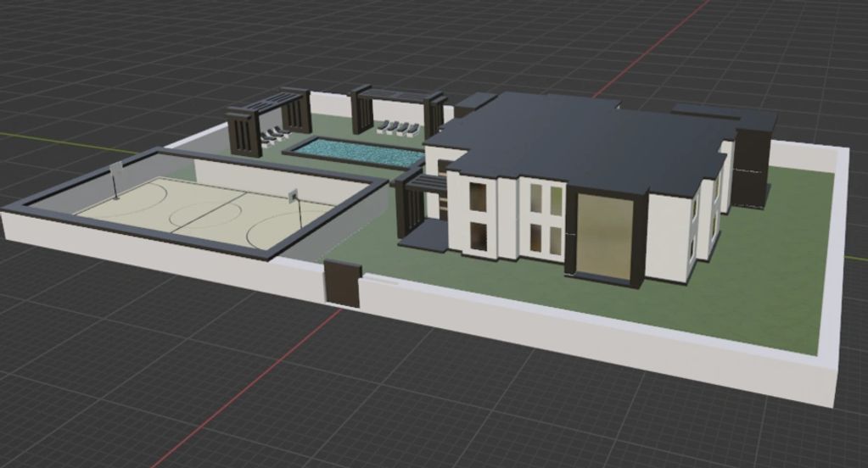
Task: Click the dark entrance gate in front wall
Action: coord(343,283)
